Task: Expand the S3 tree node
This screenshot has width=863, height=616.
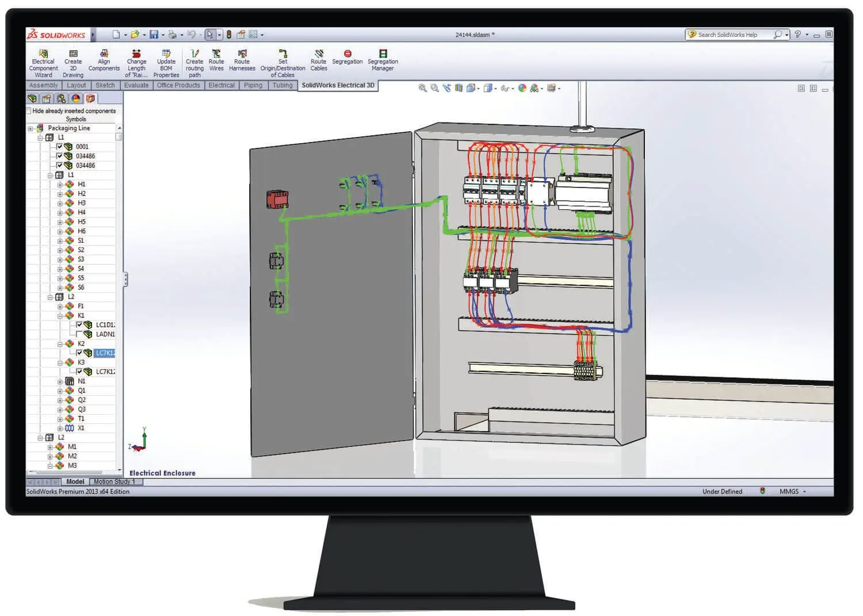Action: pyautogui.click(x=60, y=259)
